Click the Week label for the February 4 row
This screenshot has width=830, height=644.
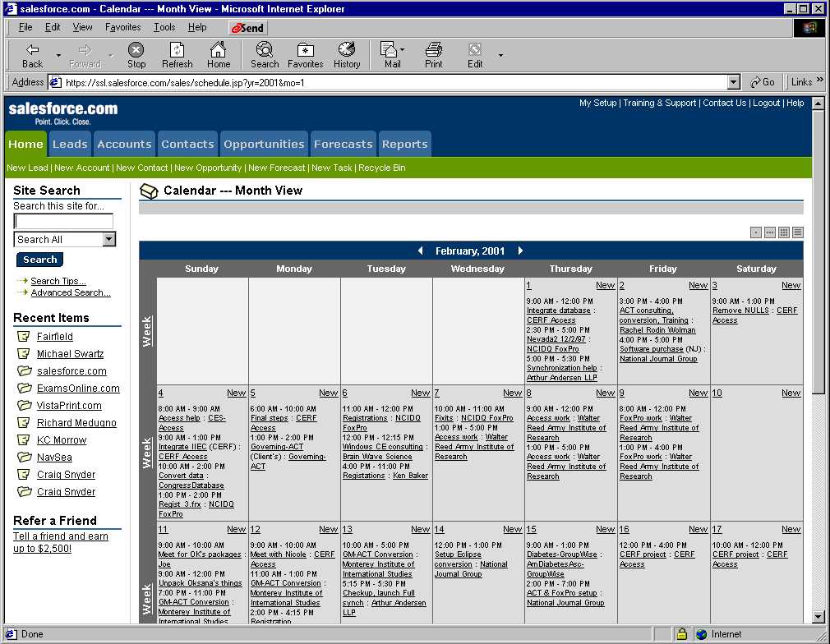(147, 453)
